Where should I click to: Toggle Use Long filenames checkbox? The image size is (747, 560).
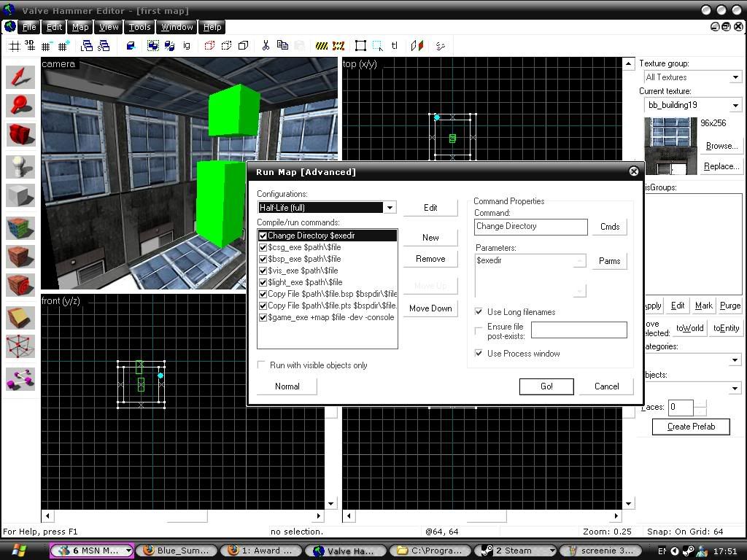[x=479, y=311]
